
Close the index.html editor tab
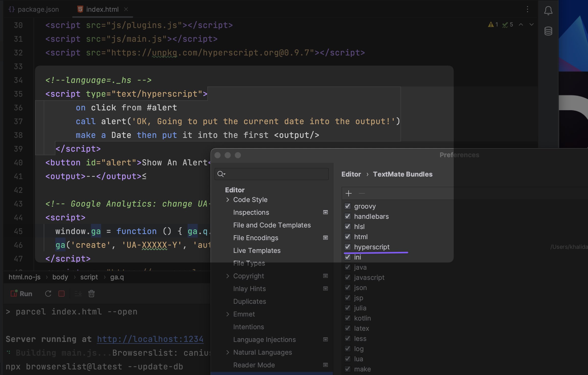[x=126, y=9]
